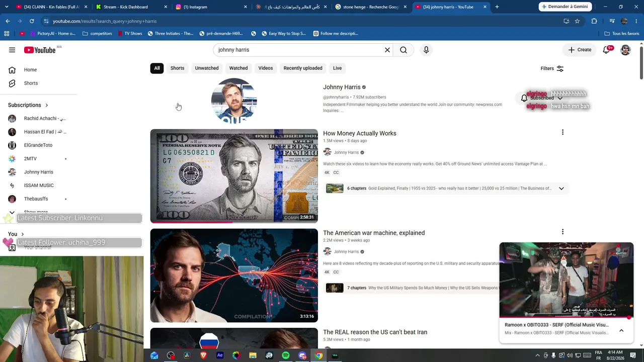Open the Johnny Harris channel title
This screenshot has height=362, width=644.
[342, 87]
